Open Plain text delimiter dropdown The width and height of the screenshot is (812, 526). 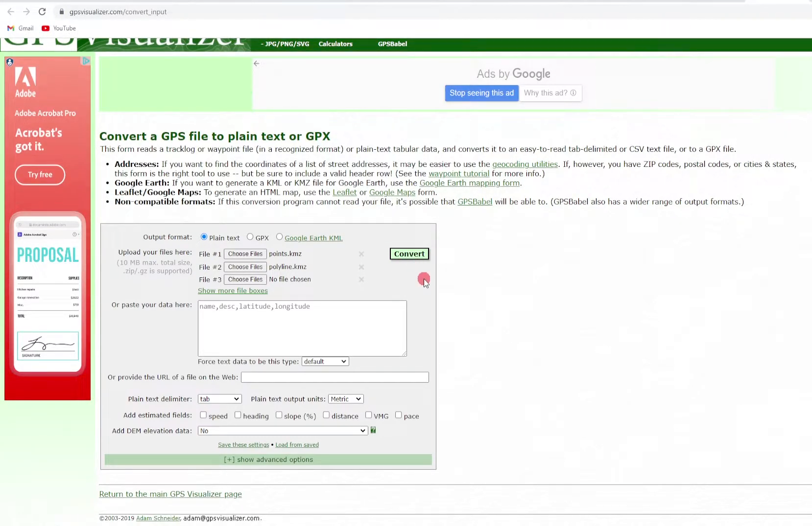pos(219,399)
